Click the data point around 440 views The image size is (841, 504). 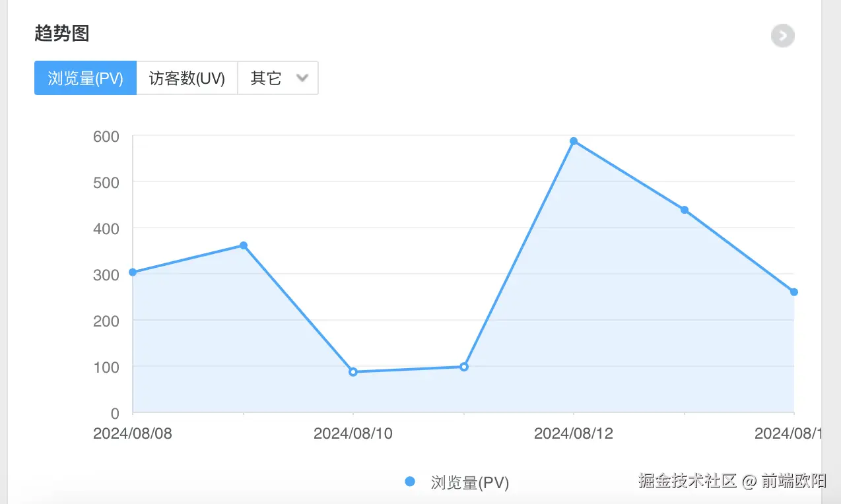coord(685,209)
